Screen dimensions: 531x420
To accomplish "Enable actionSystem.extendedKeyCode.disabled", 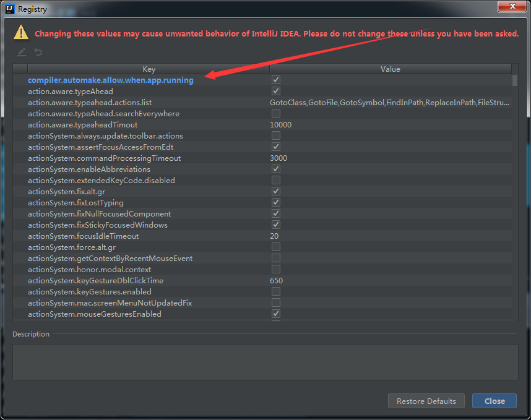I will tap(275, 180).
